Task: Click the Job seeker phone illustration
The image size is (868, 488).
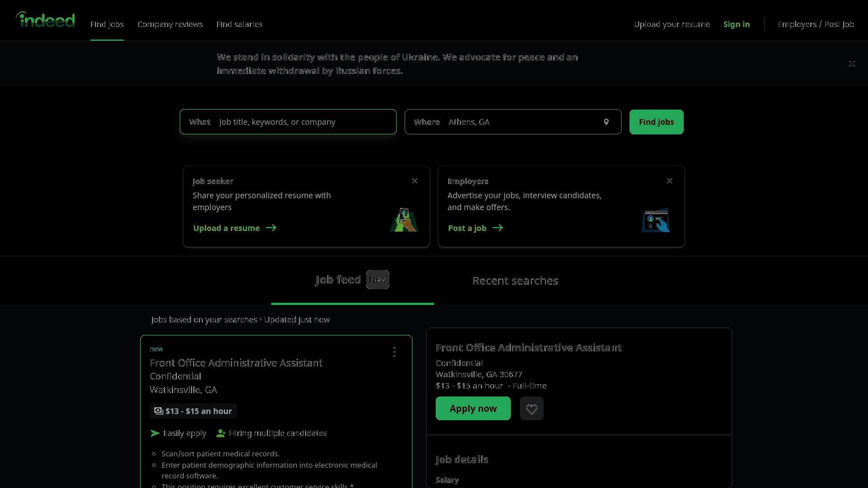Action: 403,220
